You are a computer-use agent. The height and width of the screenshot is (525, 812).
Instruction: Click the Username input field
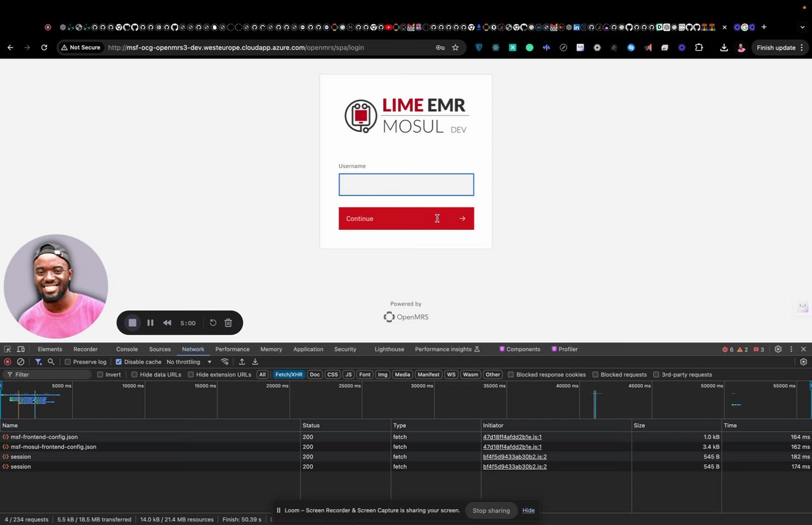pos(406,185)
